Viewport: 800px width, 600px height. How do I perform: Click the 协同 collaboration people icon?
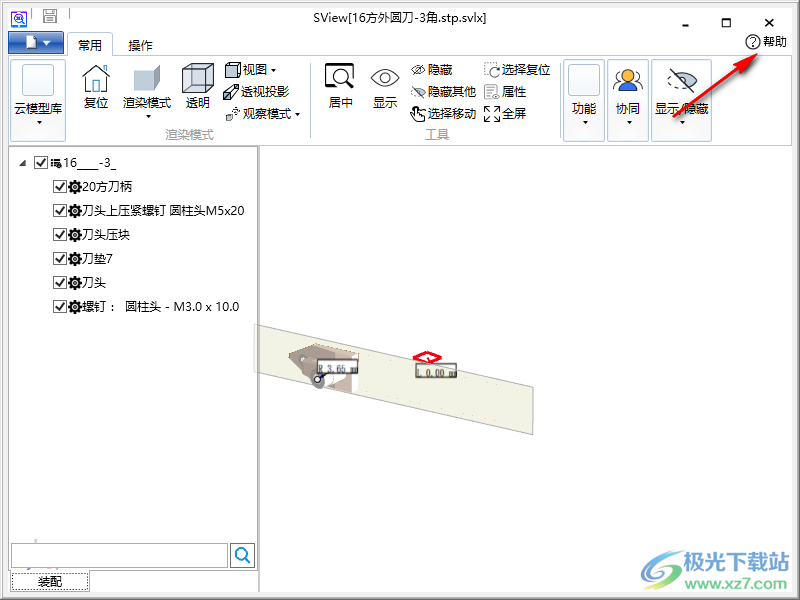pos(628,80)
